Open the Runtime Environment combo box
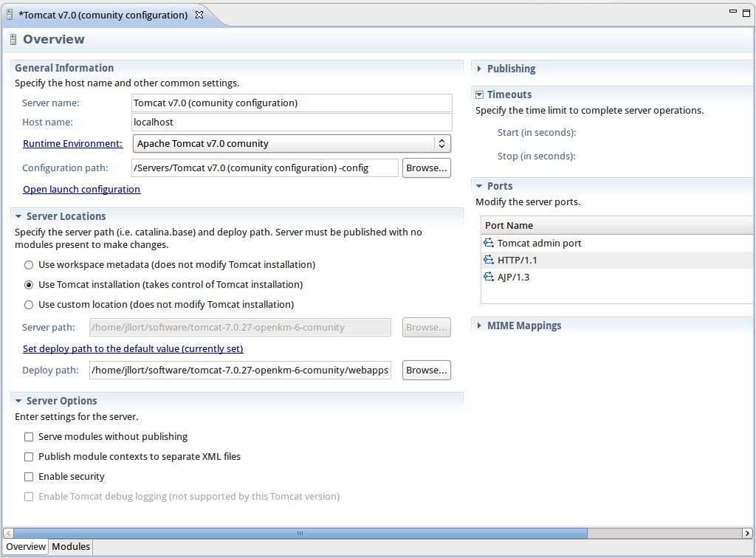 (292, 144)
